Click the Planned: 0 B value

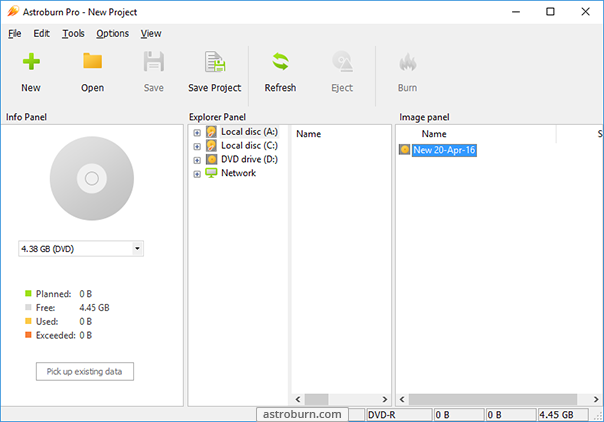pos(86,294)
